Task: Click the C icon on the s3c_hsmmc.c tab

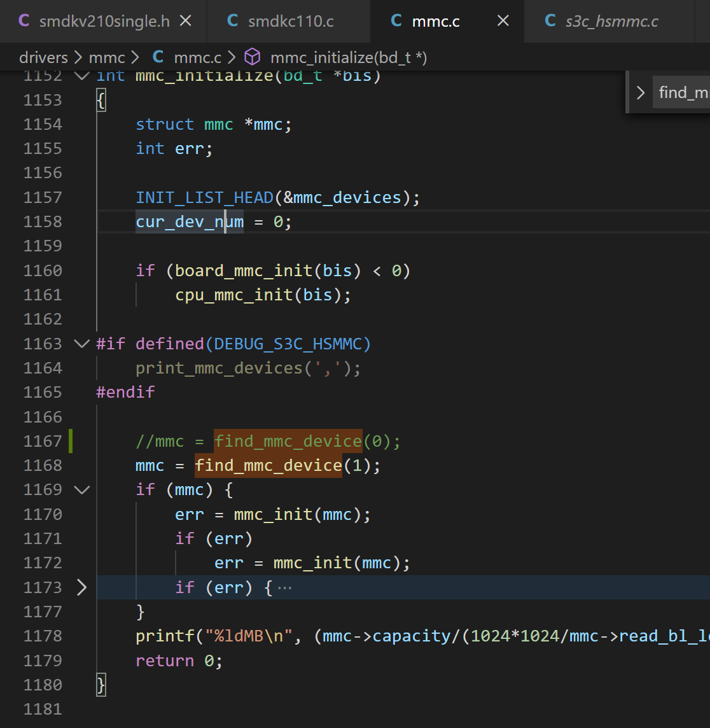Action: tap(550, 21)
